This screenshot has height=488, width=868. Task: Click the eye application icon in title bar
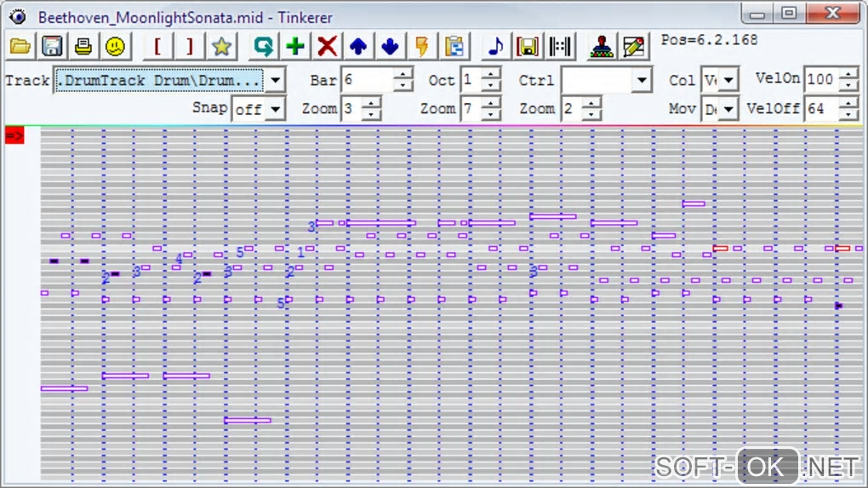click(18, 17)
